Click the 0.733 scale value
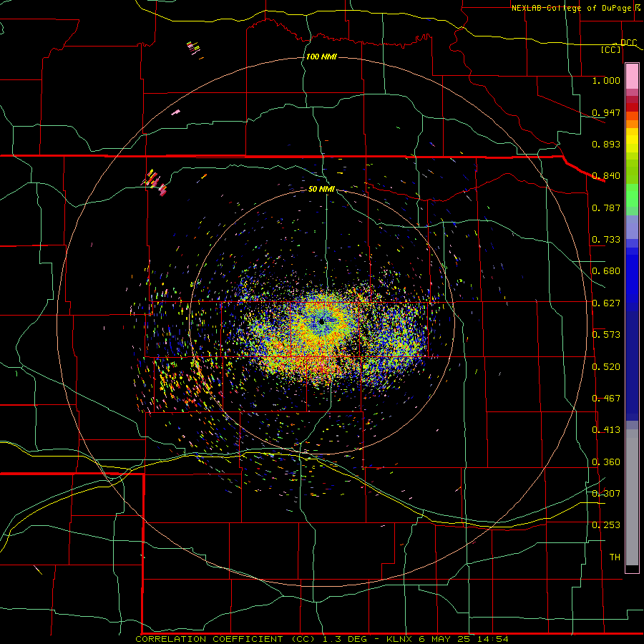644x644 pixels. pyautogui.click(x=606, y=240)
